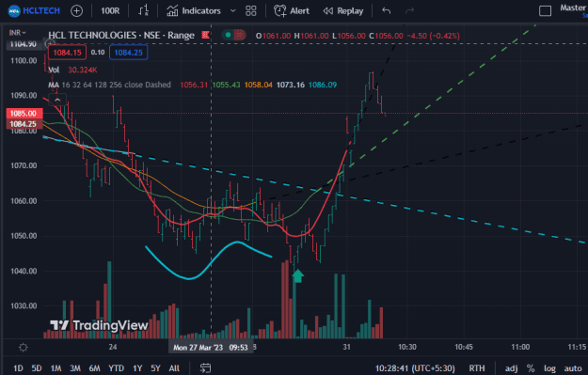Undo the last chart action
588x375 pixels.
pos(387,11)
